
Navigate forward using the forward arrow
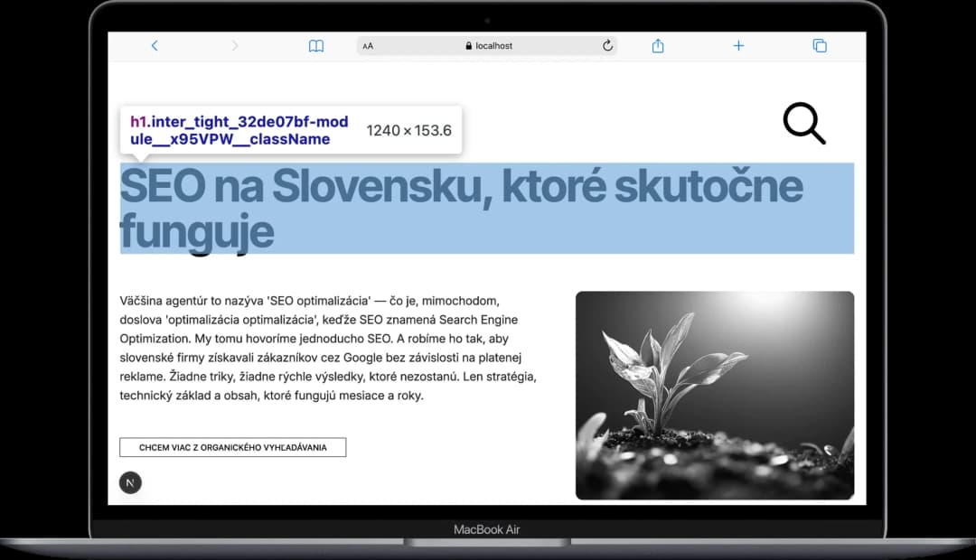[234, 45]
